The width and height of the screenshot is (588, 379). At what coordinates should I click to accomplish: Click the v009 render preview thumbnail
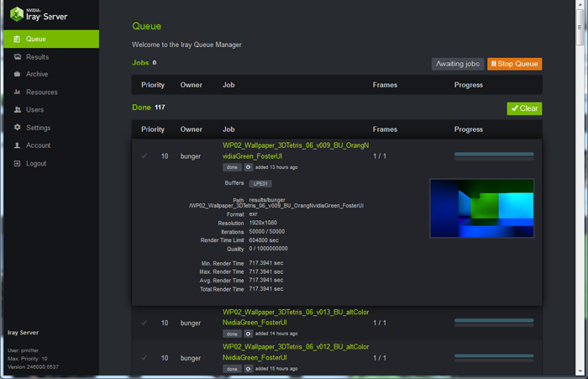pyautogui.click(x=482, y=208)
